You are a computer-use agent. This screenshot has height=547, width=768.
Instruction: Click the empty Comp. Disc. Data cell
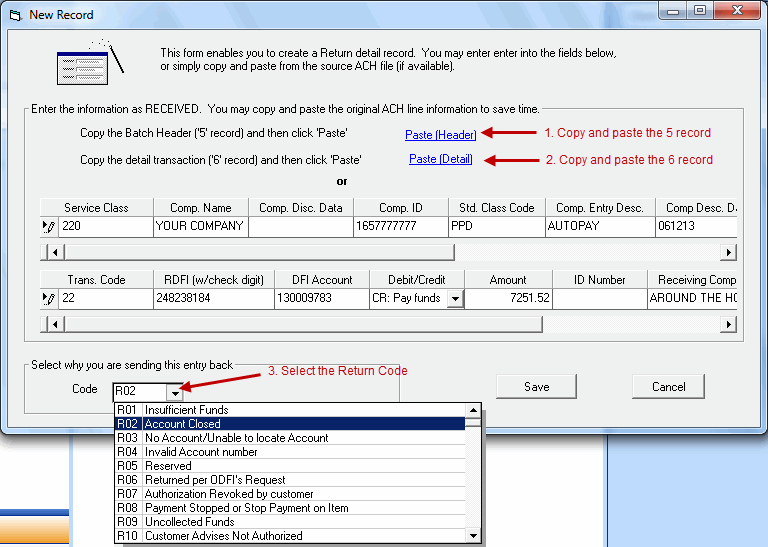(x=301, y=227)
